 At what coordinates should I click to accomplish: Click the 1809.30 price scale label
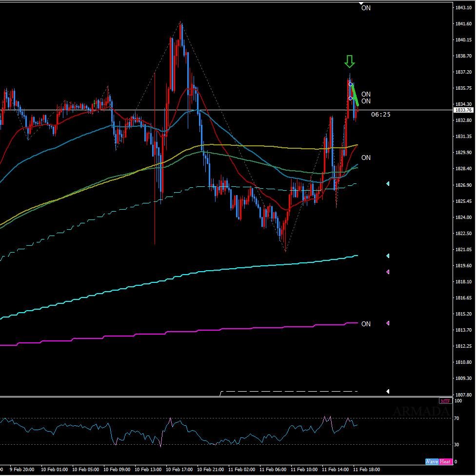coord(463,378)
